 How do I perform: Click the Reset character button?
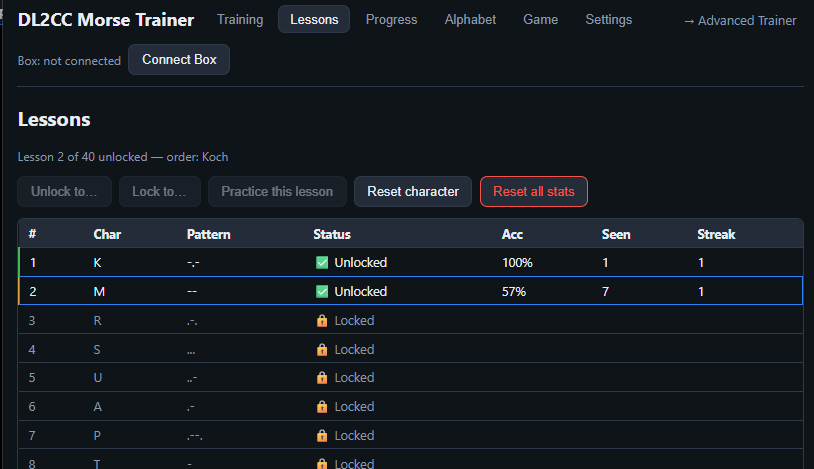click(413, 192)
